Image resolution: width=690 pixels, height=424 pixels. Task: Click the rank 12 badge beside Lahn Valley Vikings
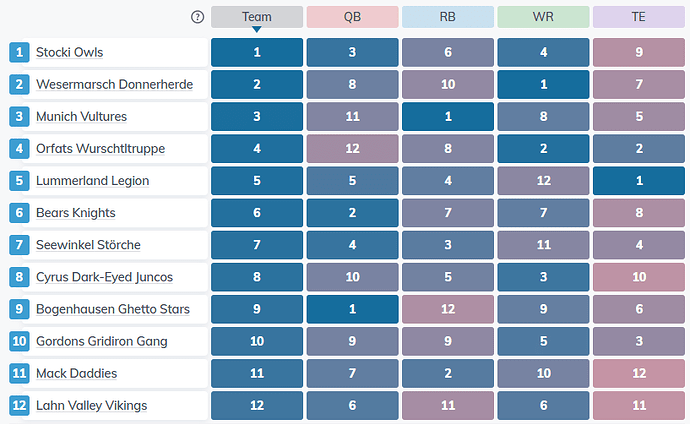click(x=19, y=406)
